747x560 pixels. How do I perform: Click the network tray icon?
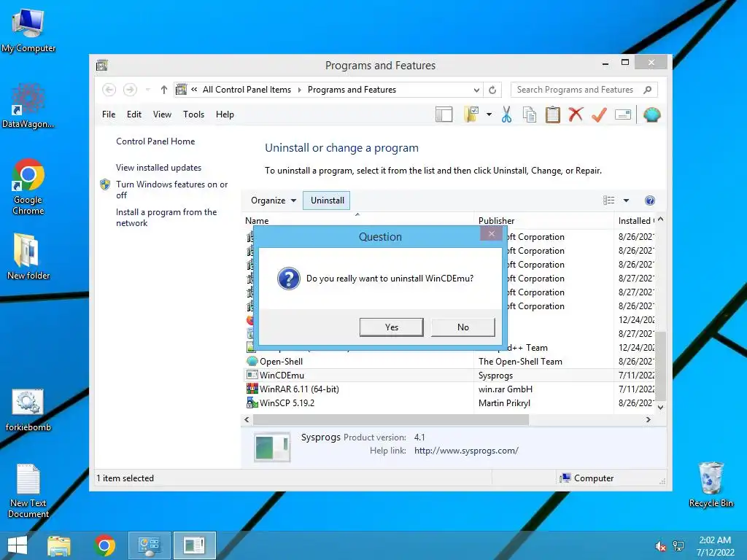tap(678, 546)
